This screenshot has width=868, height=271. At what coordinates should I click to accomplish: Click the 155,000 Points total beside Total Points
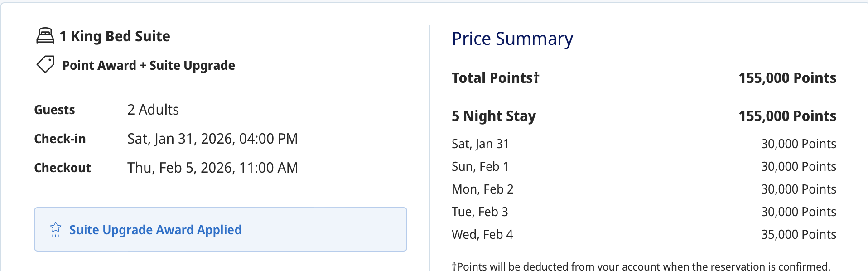tap(787, 78)
